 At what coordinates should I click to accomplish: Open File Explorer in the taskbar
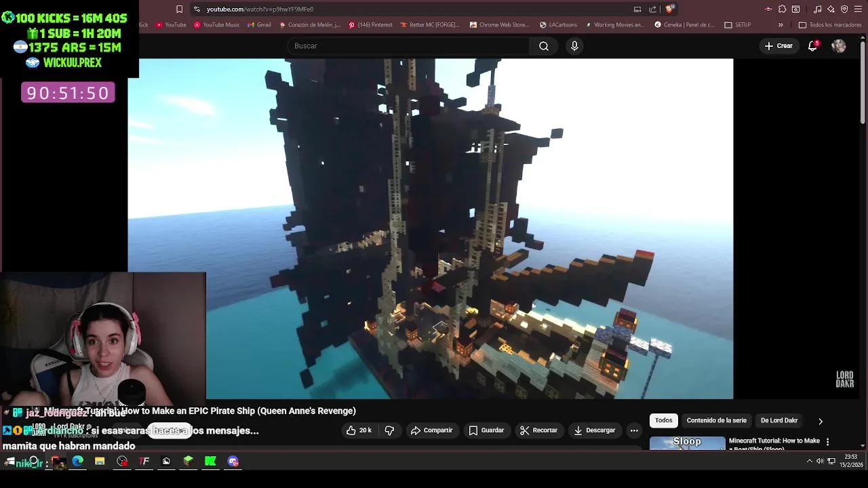pyautogui.click(x=100, y=462)
